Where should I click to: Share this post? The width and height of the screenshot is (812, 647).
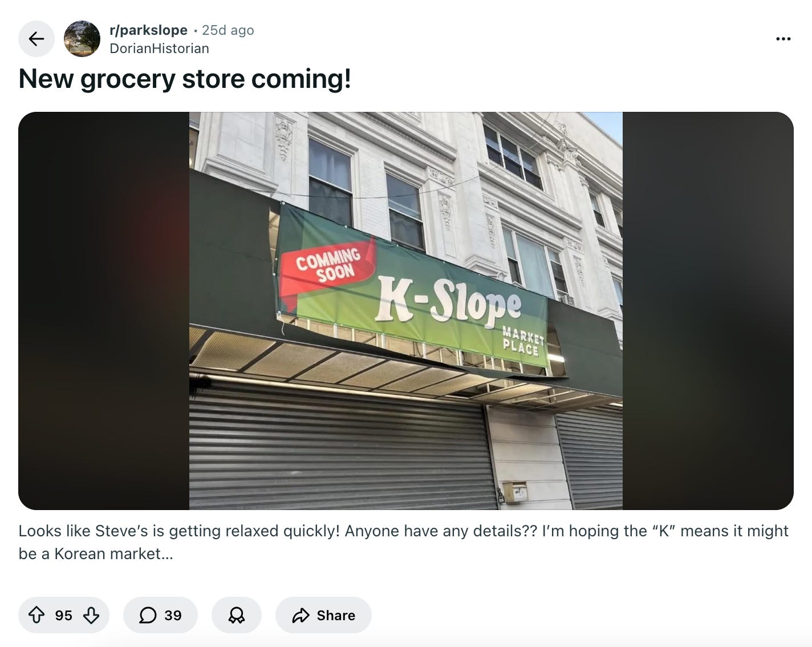pos(323,615)
